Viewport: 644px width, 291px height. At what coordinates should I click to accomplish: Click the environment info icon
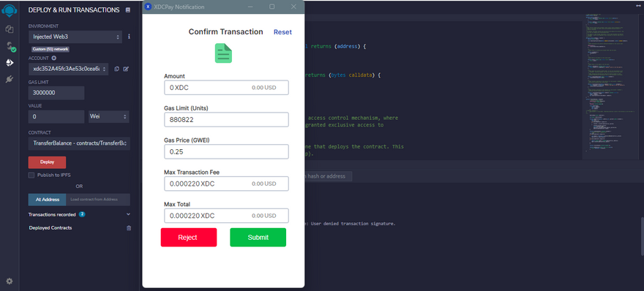pos(129,37)
